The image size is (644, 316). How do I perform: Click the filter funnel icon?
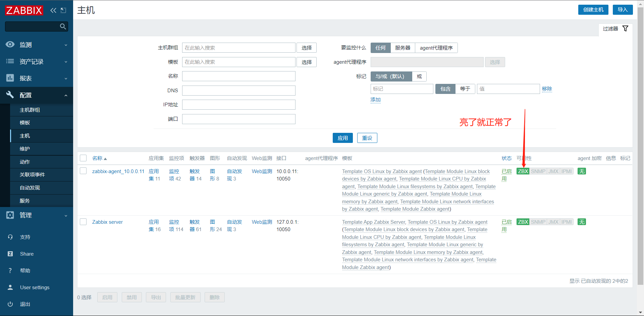[x=625, y=29]
